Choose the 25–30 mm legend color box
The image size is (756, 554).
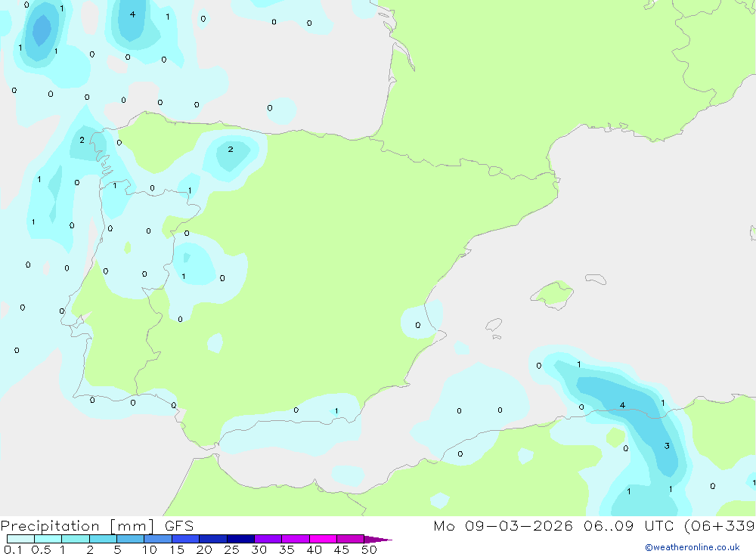click(x=240, y=539)
